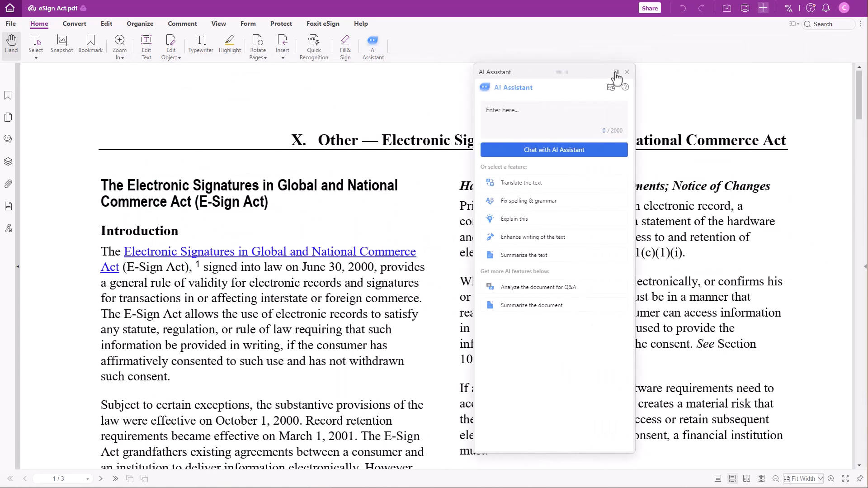This screenshot has height=488, width=868.
Task: Choose the Typewriter tool
Action: [x=201, y=44]
